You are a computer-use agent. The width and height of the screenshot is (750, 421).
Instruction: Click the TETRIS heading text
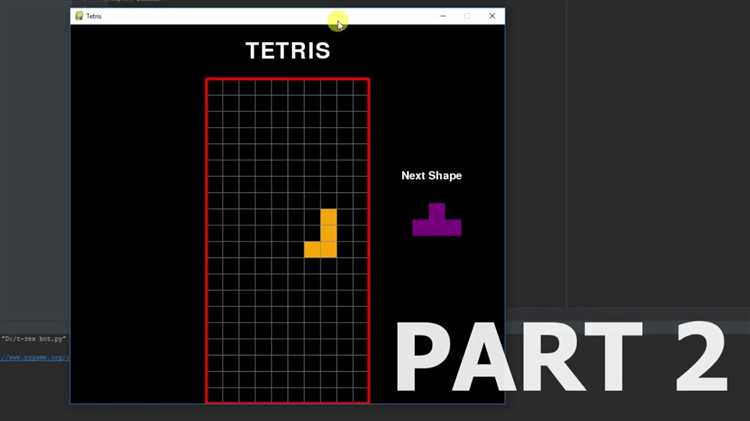pyautogui.click(x=288, y=51)
